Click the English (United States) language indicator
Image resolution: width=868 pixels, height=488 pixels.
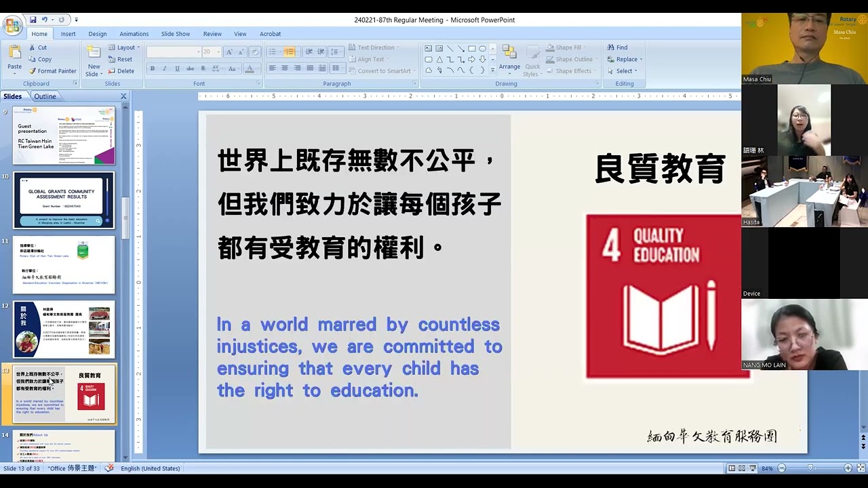click(151, 468)
